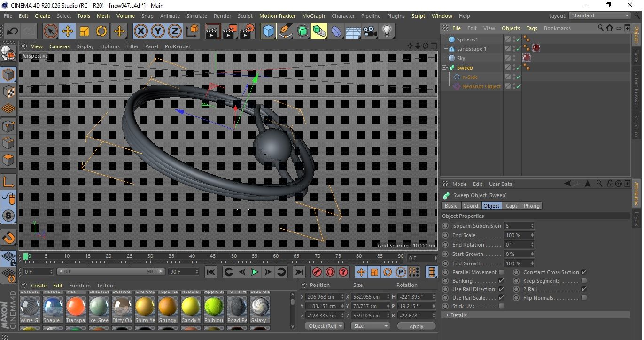Open the Object (Rel) dropdown
The width and height of the screenshot is (644, 340).
point(325,326)
